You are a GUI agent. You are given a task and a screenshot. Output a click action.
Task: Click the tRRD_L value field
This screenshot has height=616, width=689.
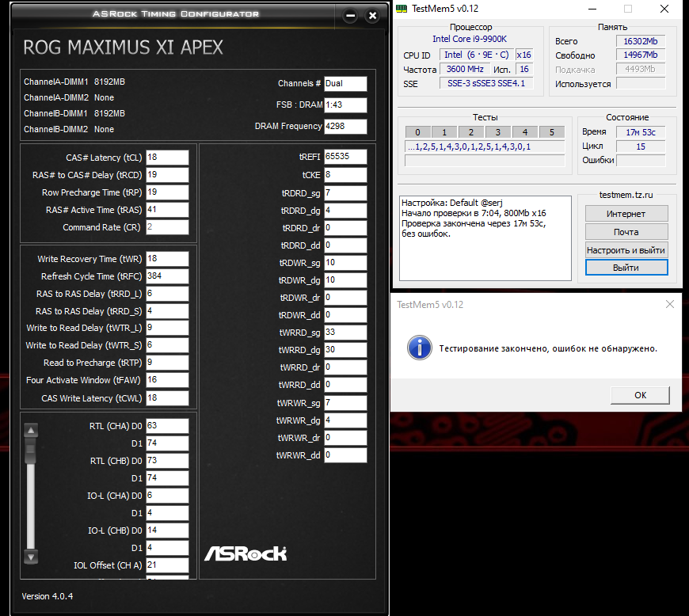[167, 294]
